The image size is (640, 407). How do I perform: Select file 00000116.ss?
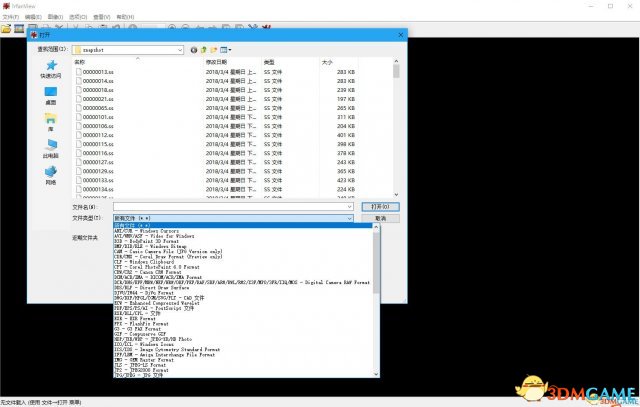[x=94, y=153]
